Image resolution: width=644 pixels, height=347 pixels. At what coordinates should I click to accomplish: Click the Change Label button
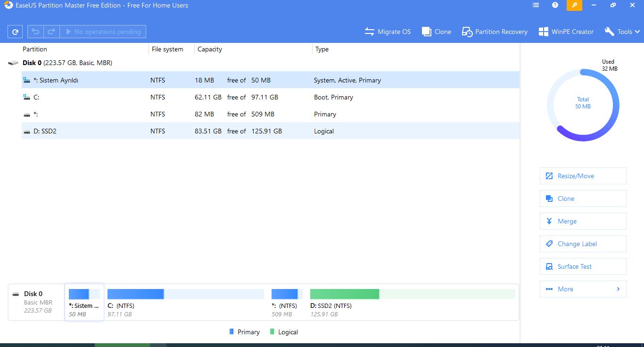click(x=583, y=244)
